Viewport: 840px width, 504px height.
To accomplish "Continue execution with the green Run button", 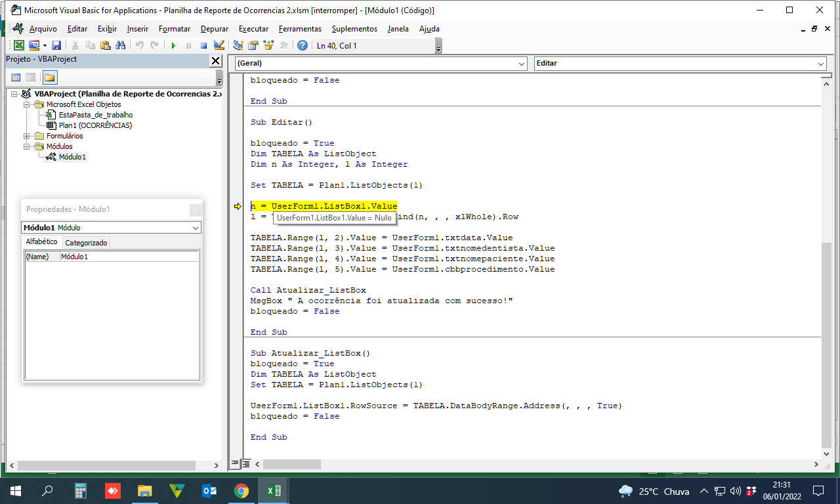I will (x=173, y=45).
